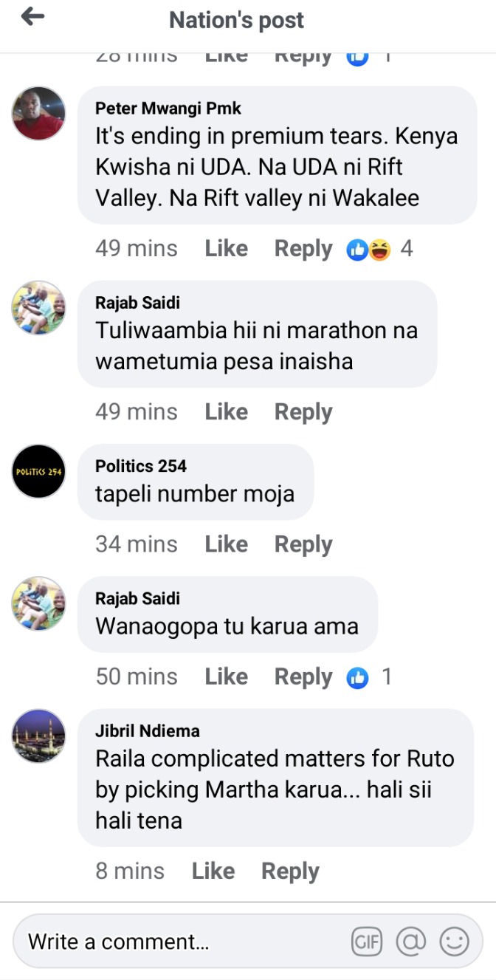Like Rajab Saidi's marathon comment

(226, 412)
